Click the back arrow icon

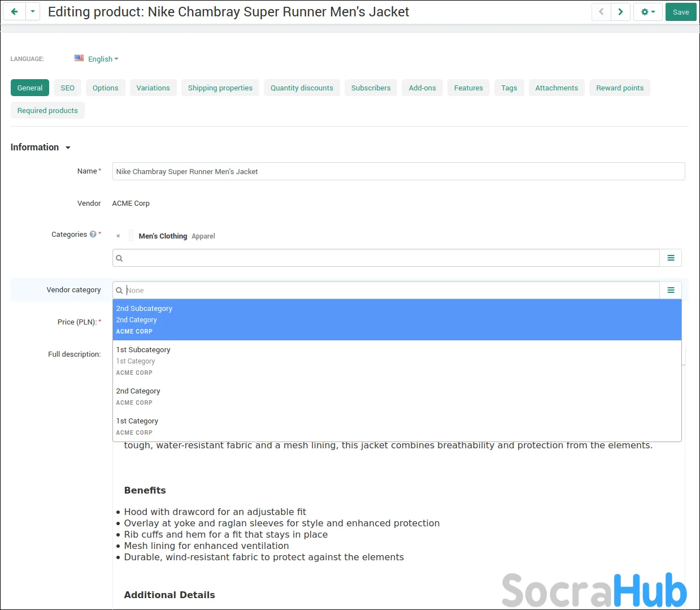pyautogui.click(x=14, y=12)
